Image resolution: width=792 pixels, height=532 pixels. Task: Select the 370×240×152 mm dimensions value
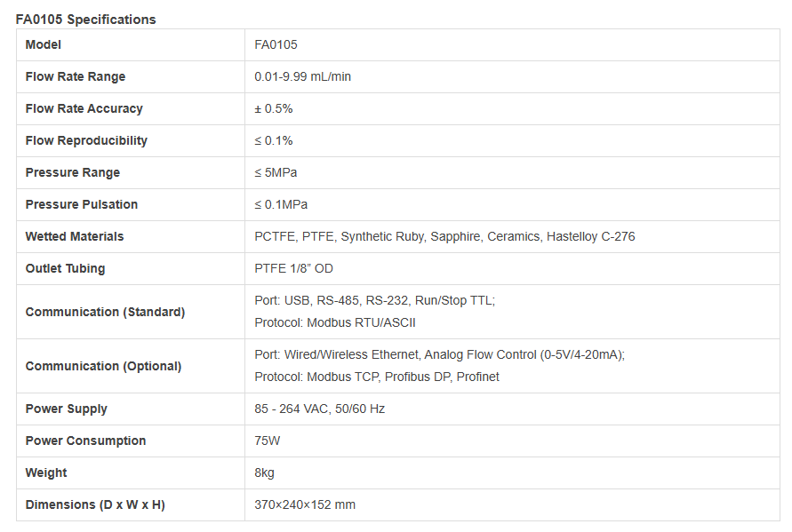[305, 504]
